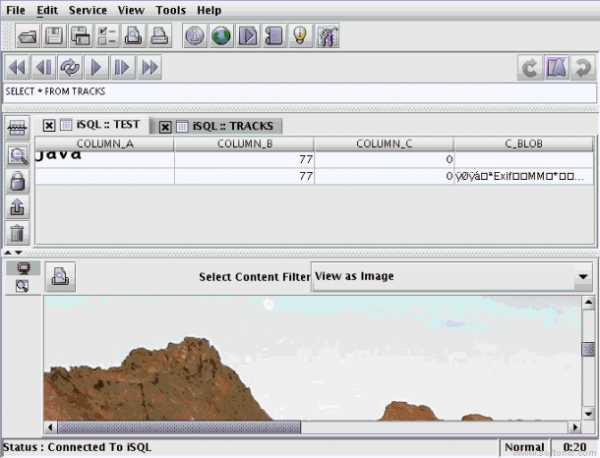Screen dimensions: 600x458
Task: Click the single play arrow execute button
Action: coord(97,68)
